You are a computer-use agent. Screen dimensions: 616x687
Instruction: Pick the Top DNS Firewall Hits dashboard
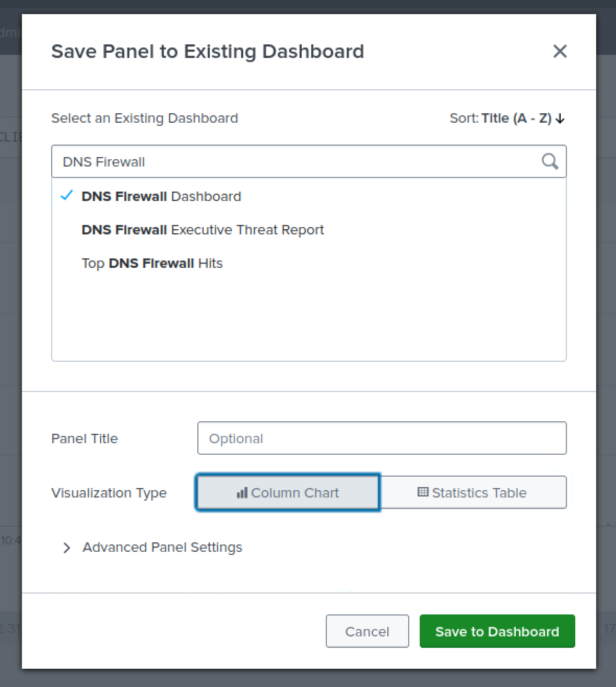[x=152, y=264]
